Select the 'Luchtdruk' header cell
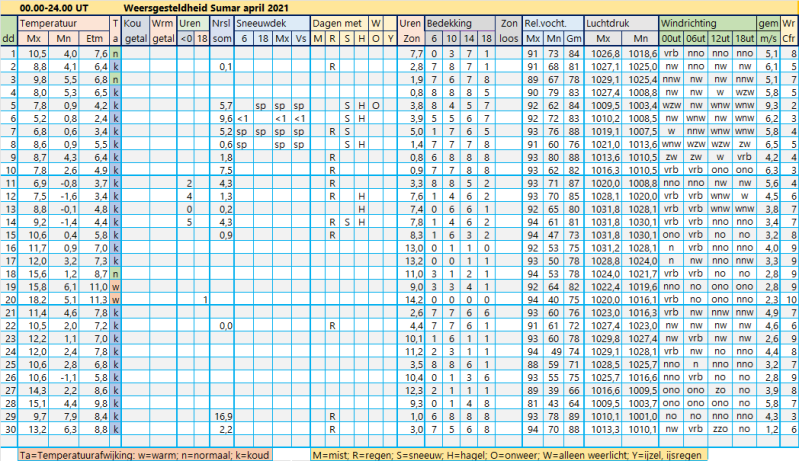Image resolution: width=799 pixels, height=461 pixels. 621,23
